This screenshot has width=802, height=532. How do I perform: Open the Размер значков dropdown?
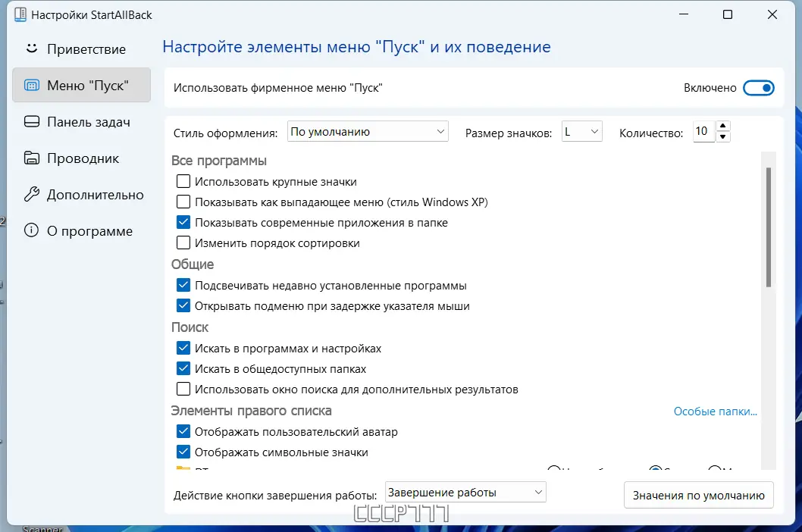(581, 130)
